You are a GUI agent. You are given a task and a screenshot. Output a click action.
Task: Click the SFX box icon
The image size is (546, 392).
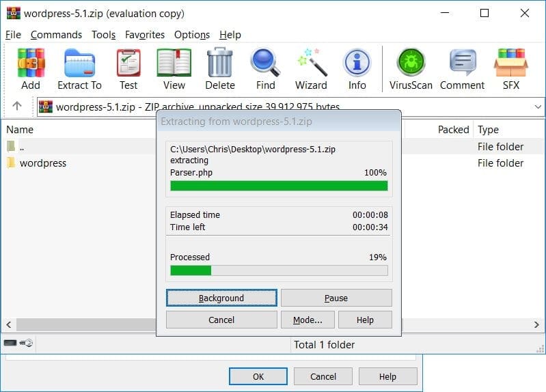point(511,63)
